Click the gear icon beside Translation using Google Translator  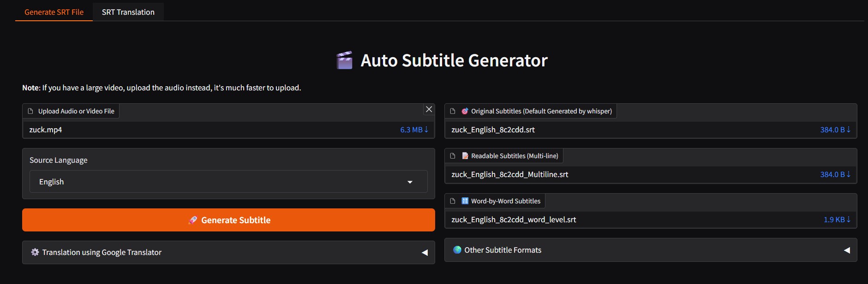(x=35, y=252)
